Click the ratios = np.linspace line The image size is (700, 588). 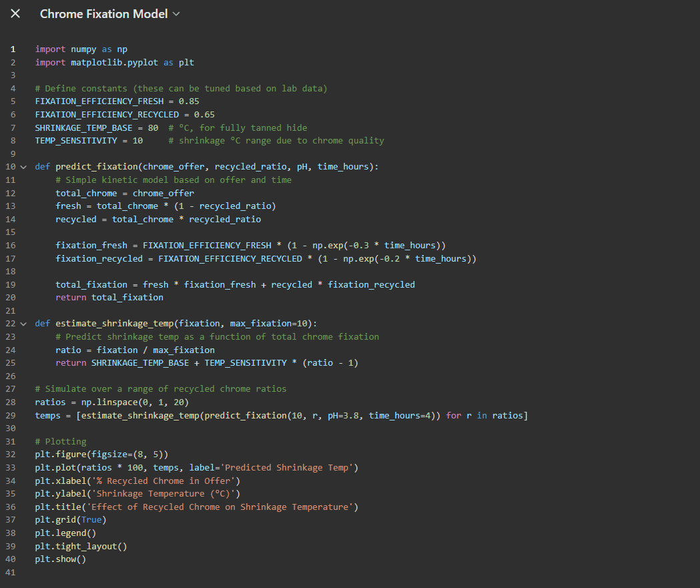coord(112,402)
